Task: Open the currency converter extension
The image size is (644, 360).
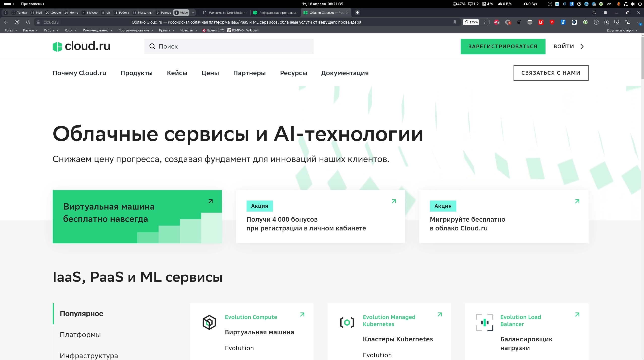Action: click(596, 22)
